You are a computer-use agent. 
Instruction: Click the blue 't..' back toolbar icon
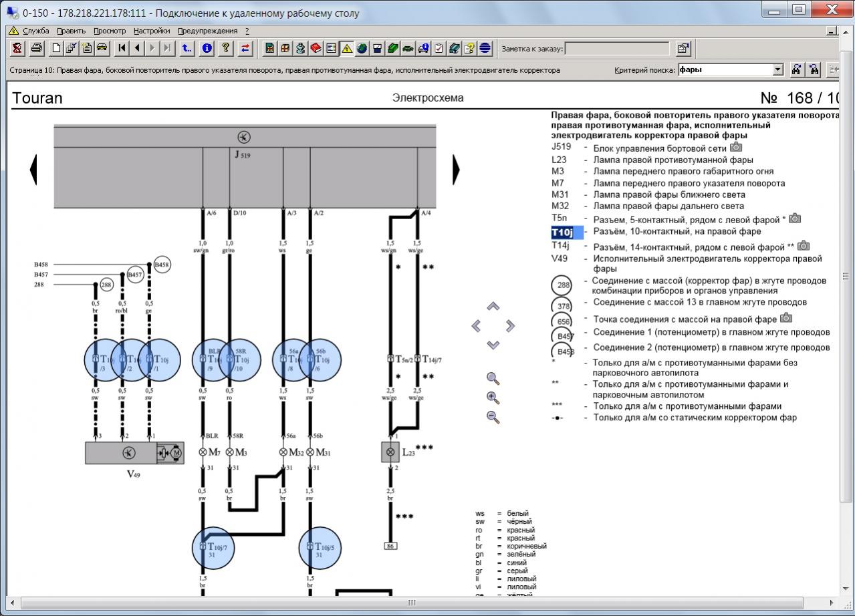click(187, 48)
